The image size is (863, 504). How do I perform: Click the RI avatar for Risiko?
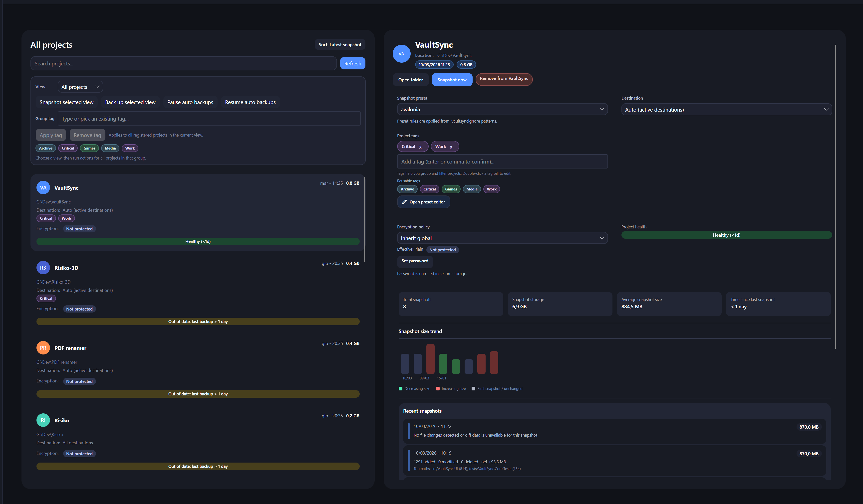pyautogui.click(x=43, y=420)
